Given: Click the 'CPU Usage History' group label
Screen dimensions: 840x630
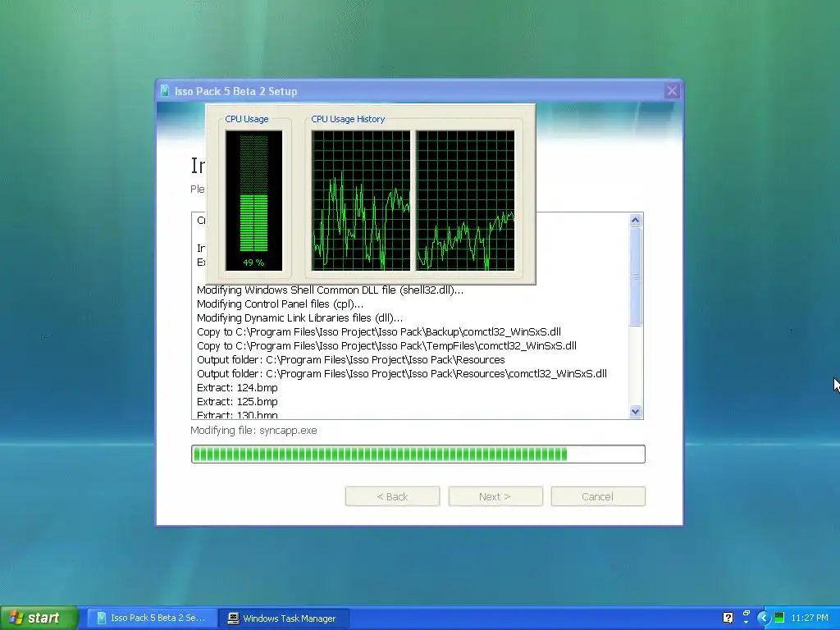Looking at the screenshot, I should pyautogui.click(x=348, y=119).
